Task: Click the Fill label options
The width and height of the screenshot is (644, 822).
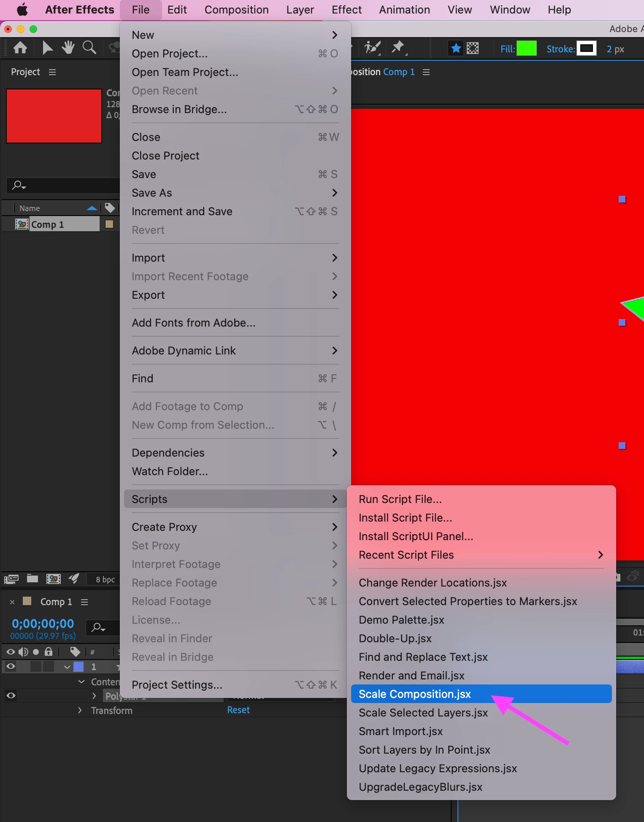Action: (x=507, y=49)
